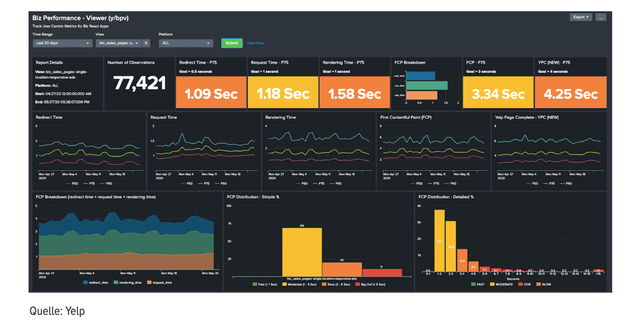The height and width of the screenshot is (329, 644).
Task: Click the 6.4 bar in Detailed distribution
Action: click(x=473, y=267)
